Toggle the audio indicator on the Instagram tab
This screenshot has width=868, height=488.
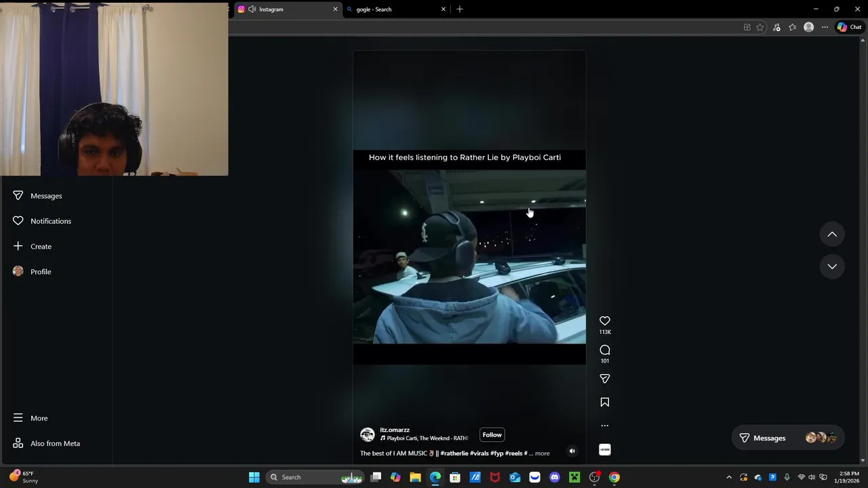(x=252, y=9)
